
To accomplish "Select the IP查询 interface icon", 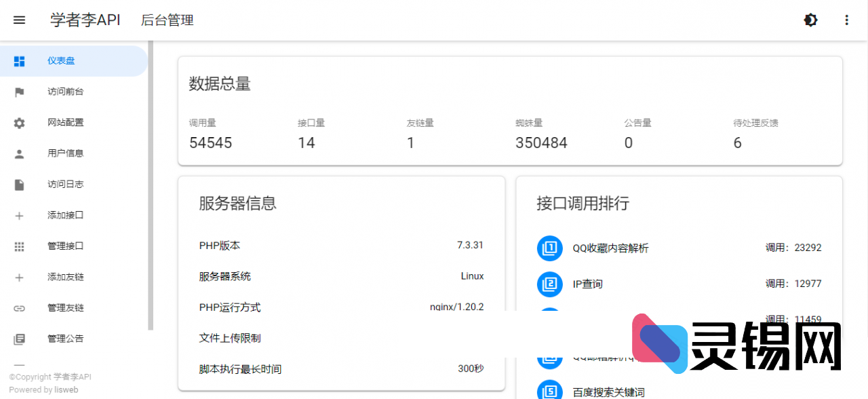I will pos(549,284).
